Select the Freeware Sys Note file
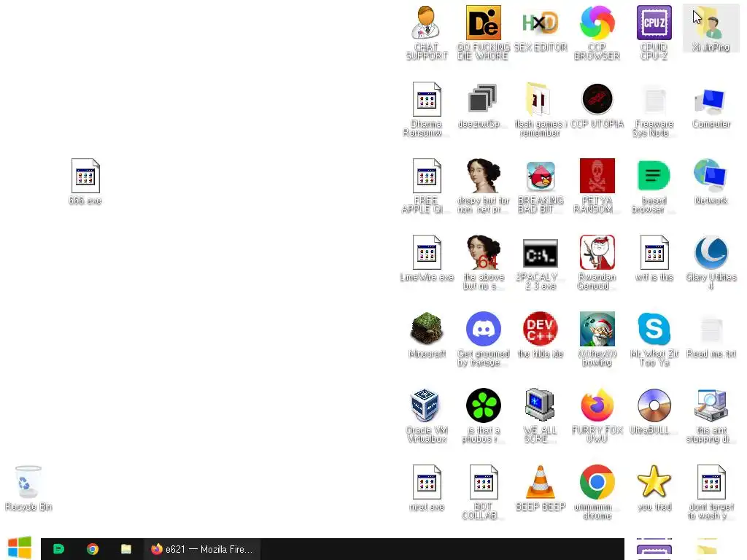The width and height of the screenshot is (747, 560). 654,99
